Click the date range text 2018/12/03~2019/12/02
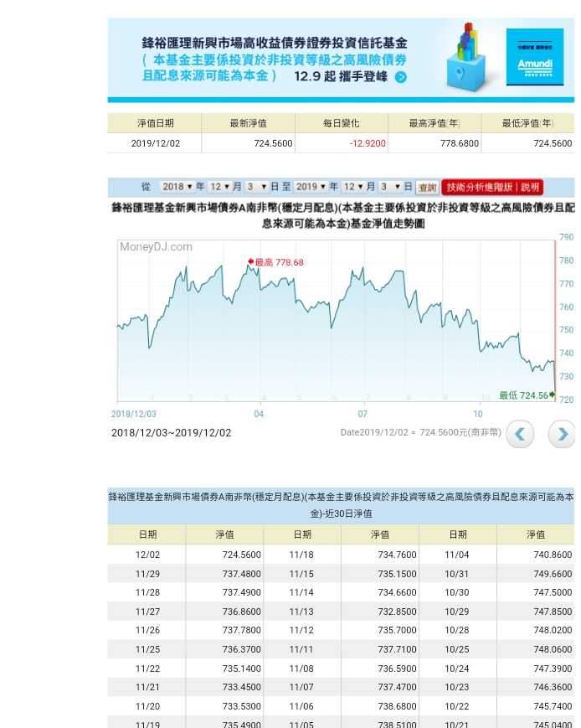The image size is (581, 728). point(172,433)
